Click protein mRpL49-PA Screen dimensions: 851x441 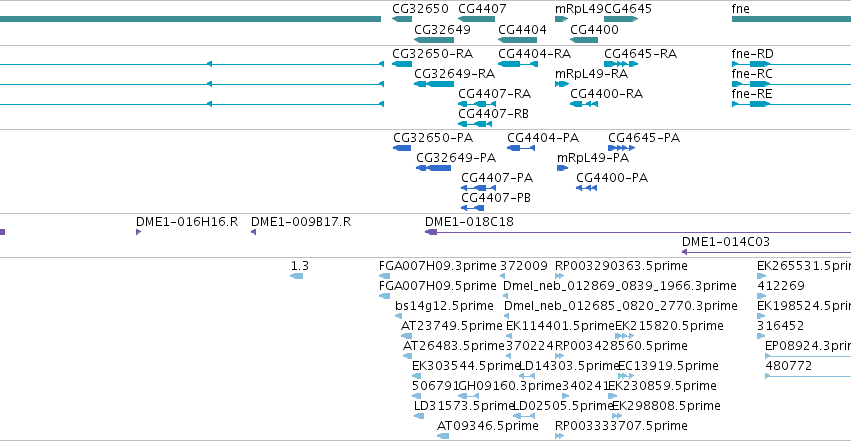click(x=562, y=168)
